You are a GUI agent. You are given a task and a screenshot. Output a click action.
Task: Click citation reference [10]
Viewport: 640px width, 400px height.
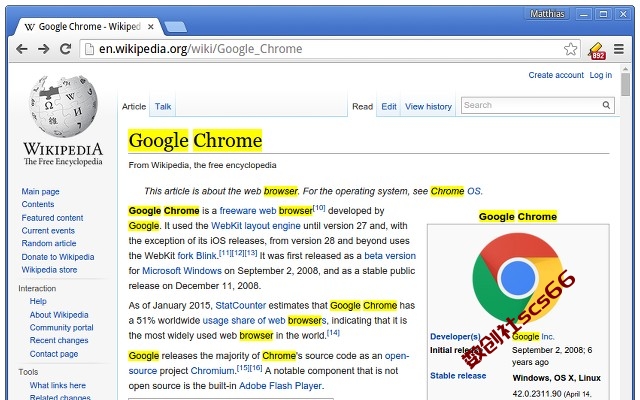pyautogui.click(x=319, y=208)
